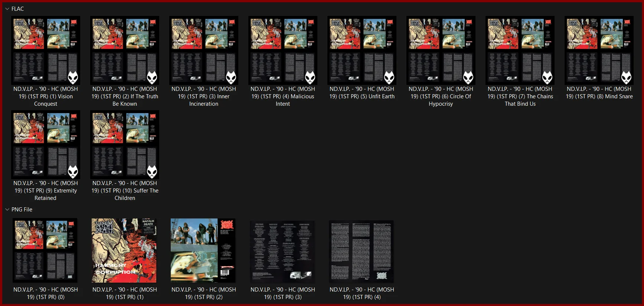
Task: Click file name ending '(6) Circle Of Hypocrisy'
Action: point(441,96)
